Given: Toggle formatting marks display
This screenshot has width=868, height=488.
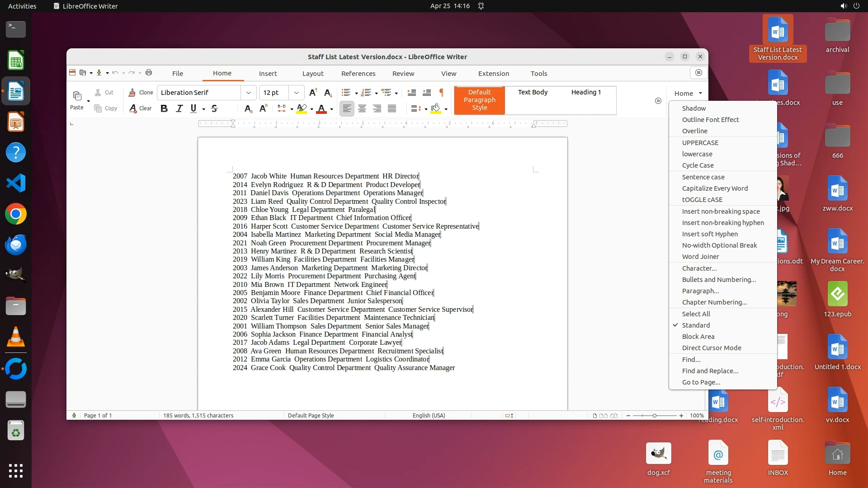Looking at the screenshot, I should click(441, 93).
